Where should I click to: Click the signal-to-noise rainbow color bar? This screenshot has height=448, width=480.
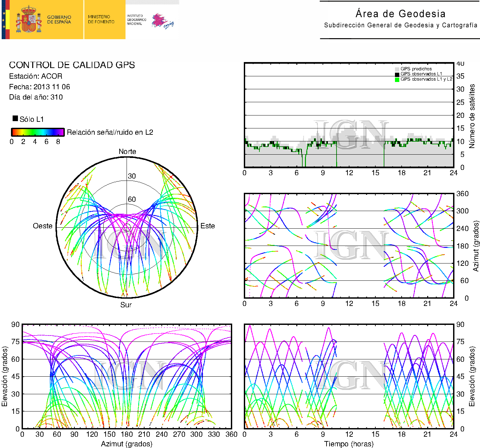tap(38, 132)
